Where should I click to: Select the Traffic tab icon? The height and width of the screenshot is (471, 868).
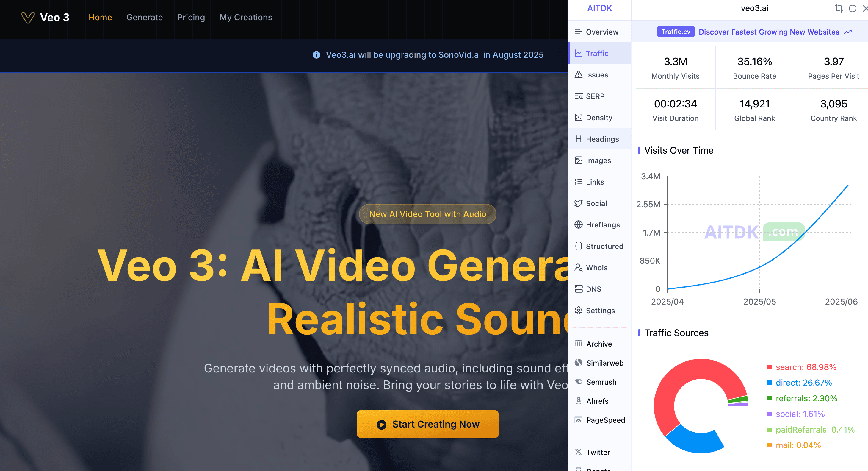click(579, 53)
